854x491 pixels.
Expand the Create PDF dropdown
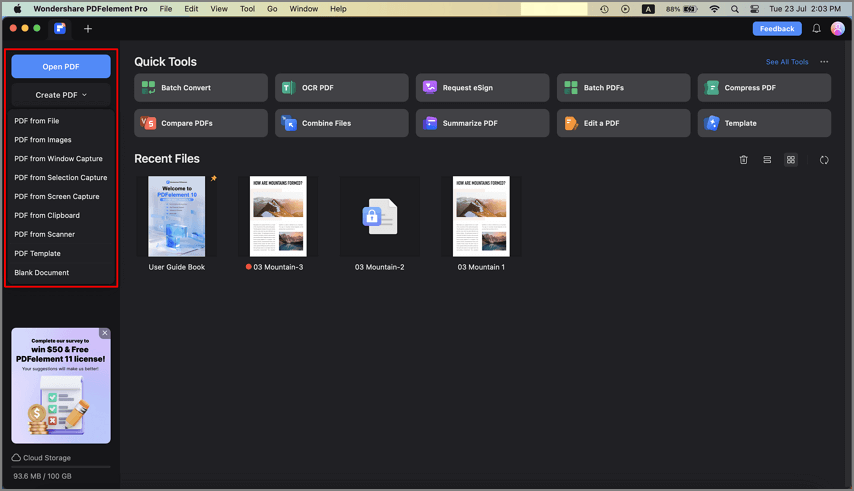coord(61,95)
